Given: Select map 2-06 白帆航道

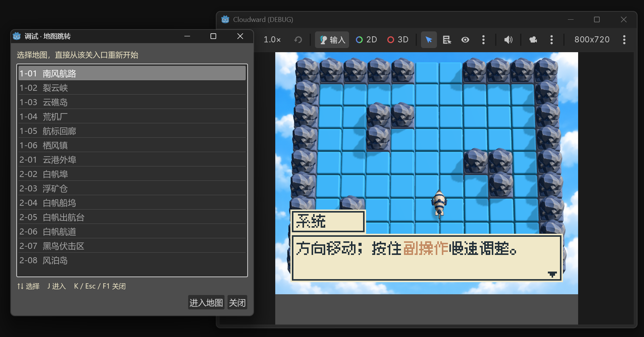Looking at the screenshot, I should coord(132,231).
